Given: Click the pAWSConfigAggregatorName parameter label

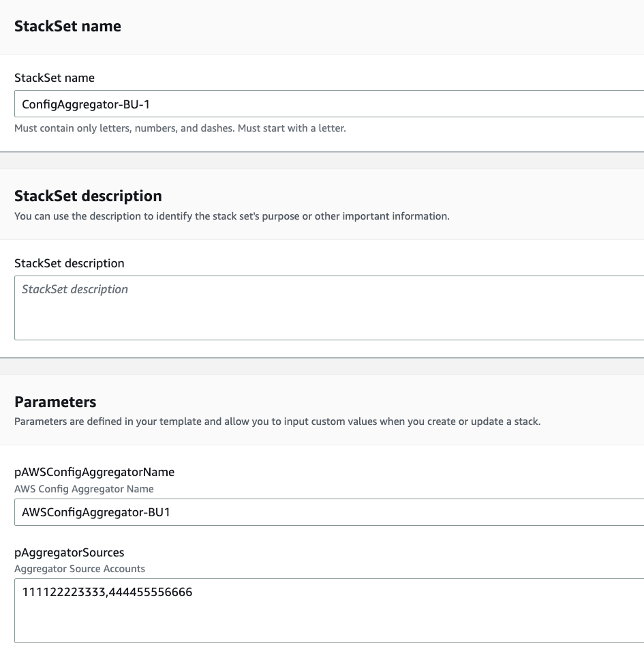Looking at the screenshot, I should coord(95,472).
